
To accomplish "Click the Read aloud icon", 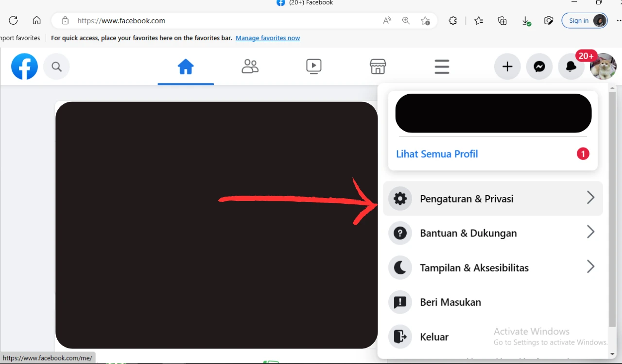I will pos(387,20).
